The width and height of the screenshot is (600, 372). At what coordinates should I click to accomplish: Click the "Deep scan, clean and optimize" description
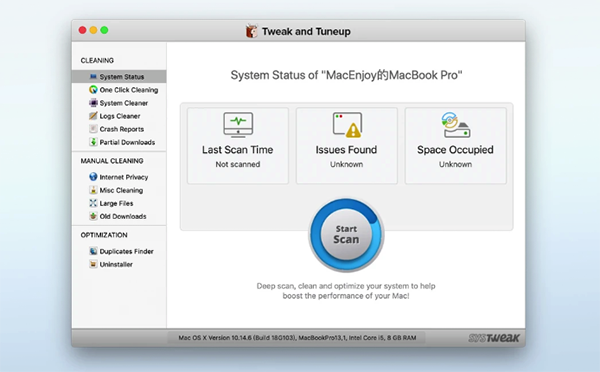(x=346, y=291)
